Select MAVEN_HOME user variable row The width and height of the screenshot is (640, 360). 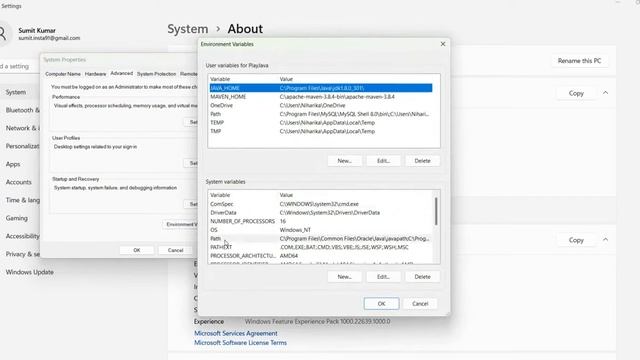tap(321, 97)
